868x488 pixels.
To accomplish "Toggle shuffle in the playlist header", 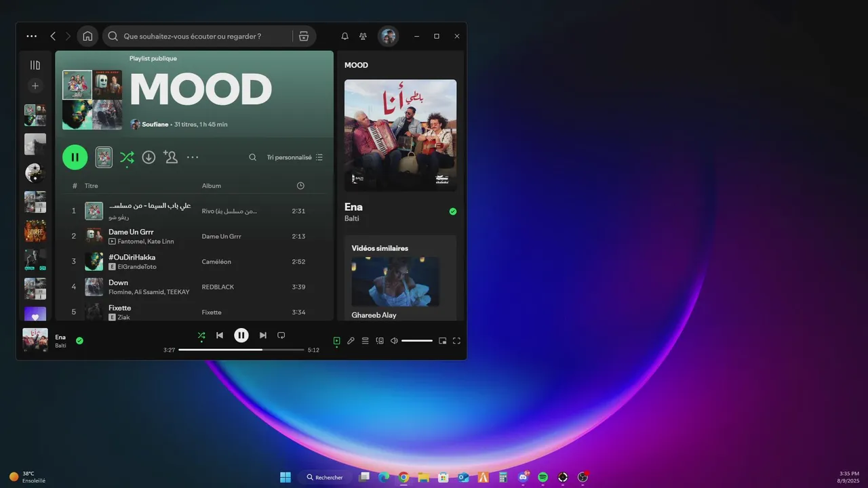I will coord(127,157).
